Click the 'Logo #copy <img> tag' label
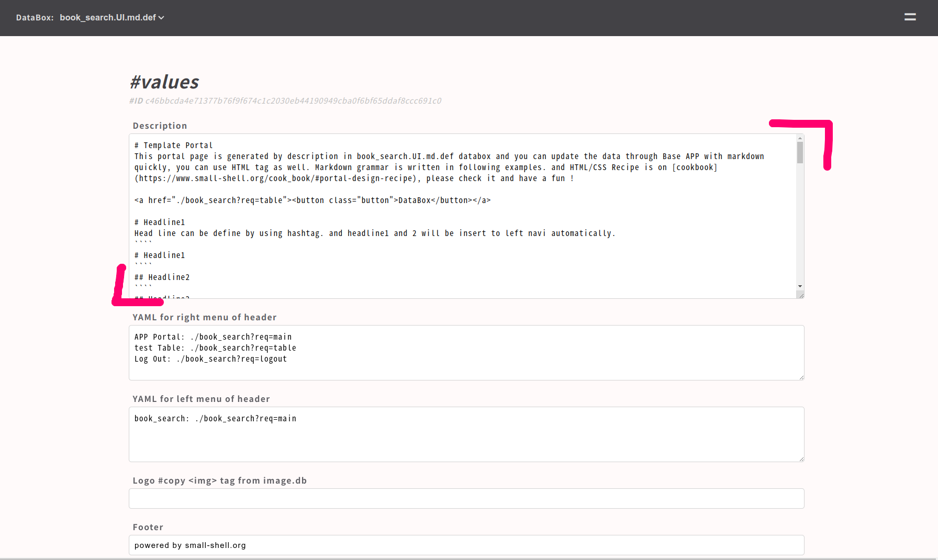This screenshot has height=560, width=938. (220, 480)
